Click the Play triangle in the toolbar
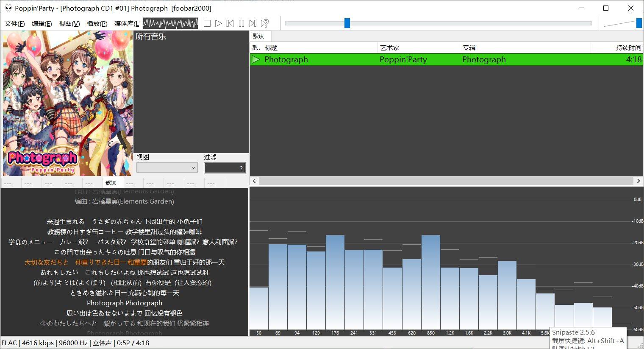644x349 pixels. [219, 23]
